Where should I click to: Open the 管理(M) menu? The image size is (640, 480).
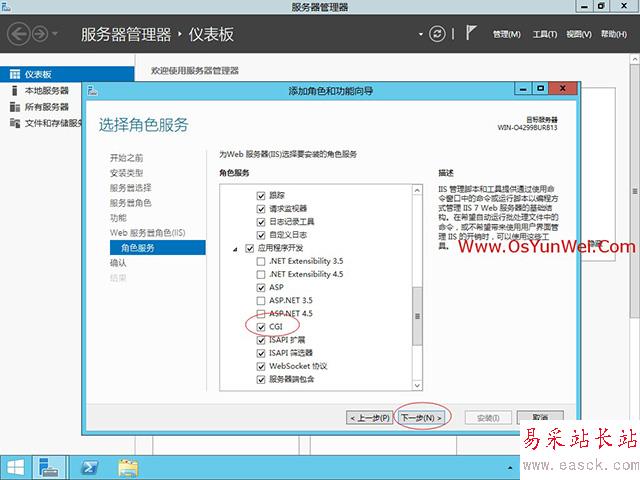tap(507, 34)
